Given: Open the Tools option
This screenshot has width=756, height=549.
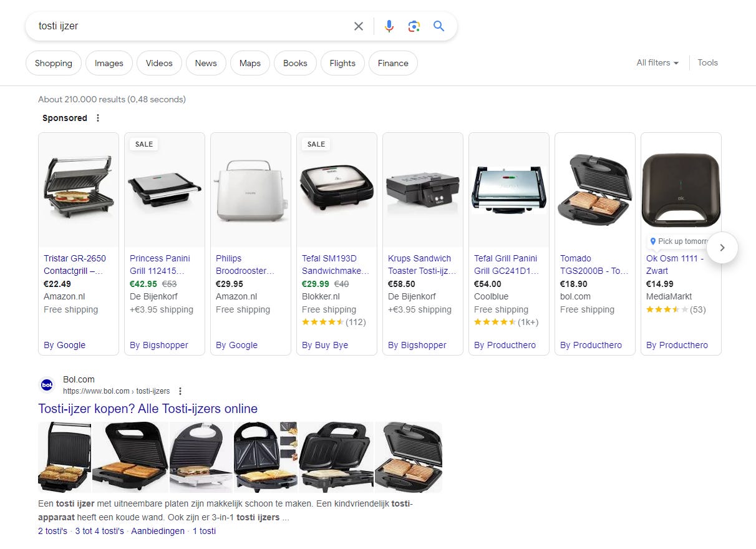Looking at the screenshot, I should click(x=707, y=62).
